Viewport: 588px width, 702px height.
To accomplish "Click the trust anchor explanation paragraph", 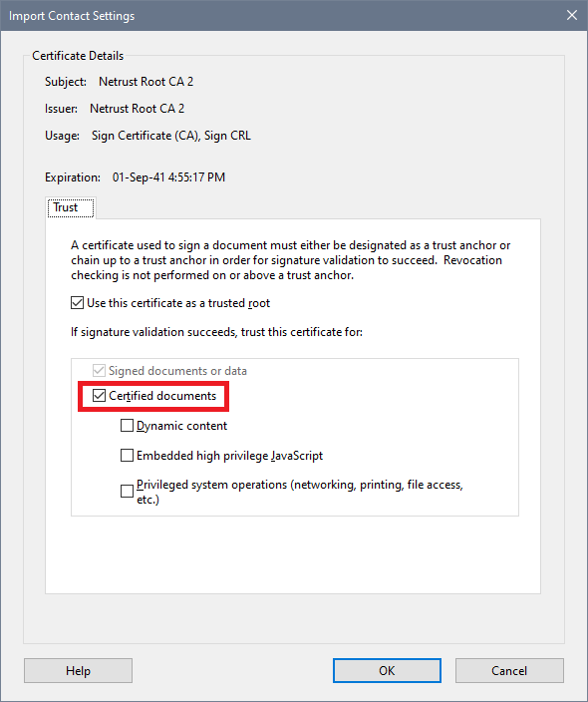I will click(x=290, y=260).
